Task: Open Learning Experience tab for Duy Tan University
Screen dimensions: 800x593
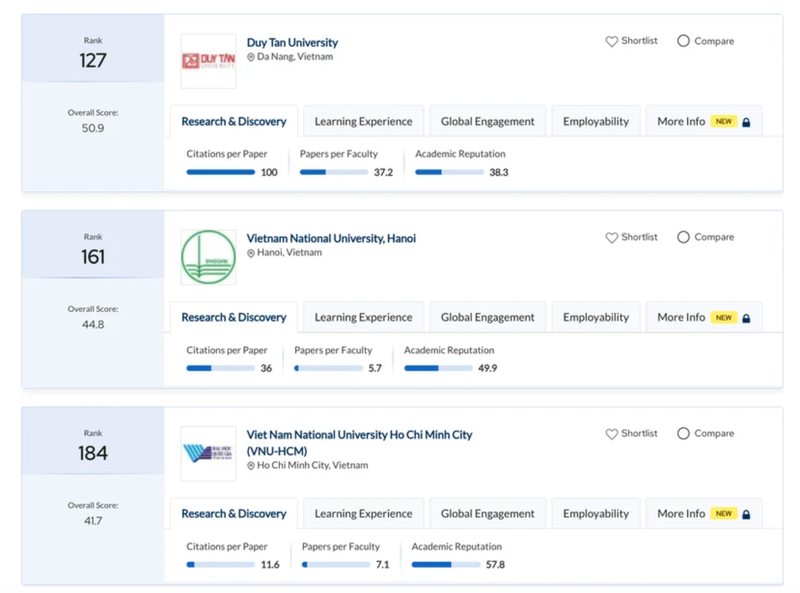Action: tap(363, 121)
